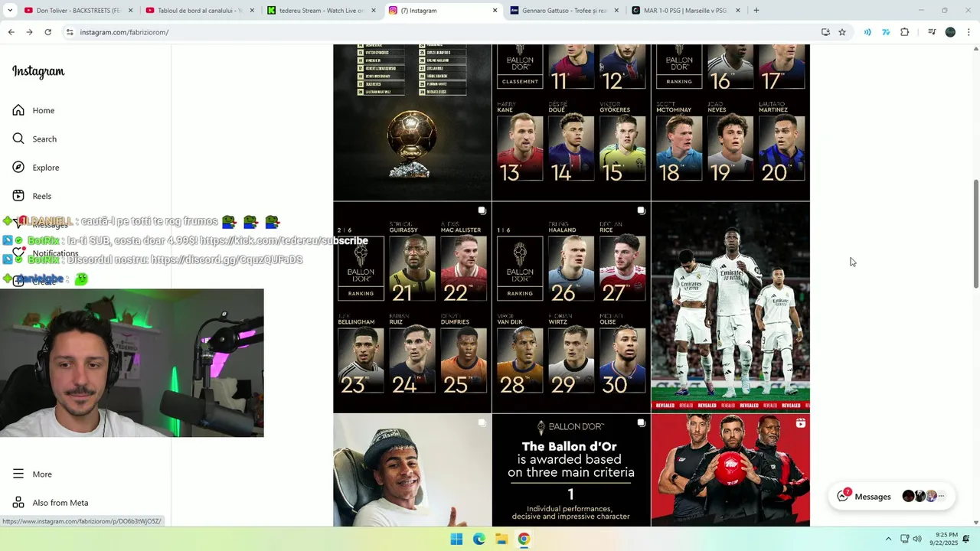Close the Don Toliver tab
Image resolution: width=980 pixels, height=551 pixels.
click(130, 11)
